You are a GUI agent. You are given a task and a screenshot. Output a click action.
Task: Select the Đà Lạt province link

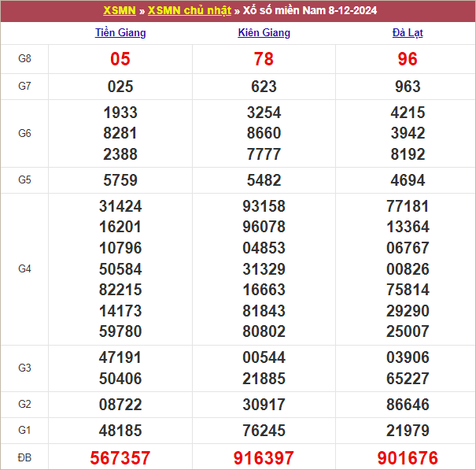tap(408, 33)
